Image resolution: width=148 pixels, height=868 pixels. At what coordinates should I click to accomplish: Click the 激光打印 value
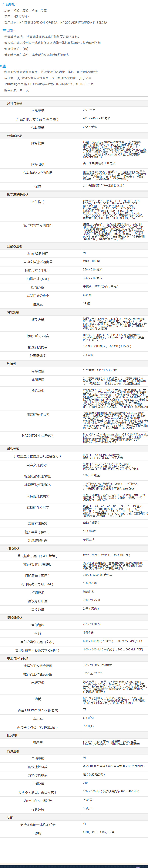[x=89, y=592]
